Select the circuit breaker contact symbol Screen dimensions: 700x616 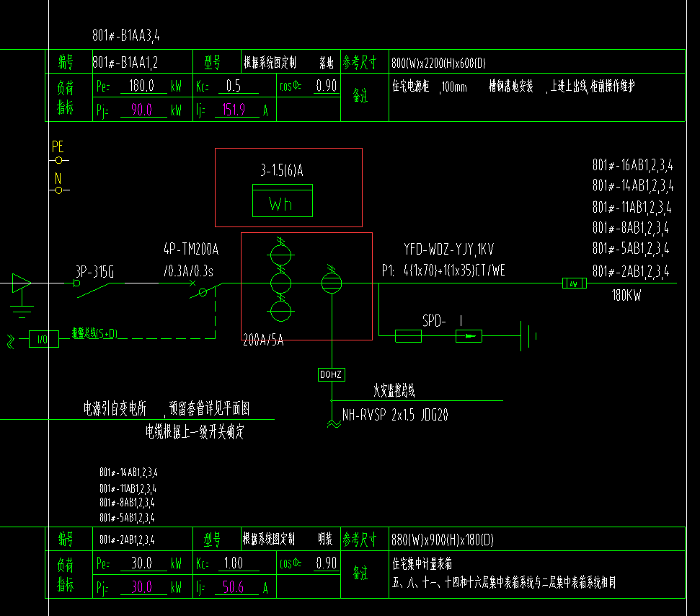(x=205, y=290)
